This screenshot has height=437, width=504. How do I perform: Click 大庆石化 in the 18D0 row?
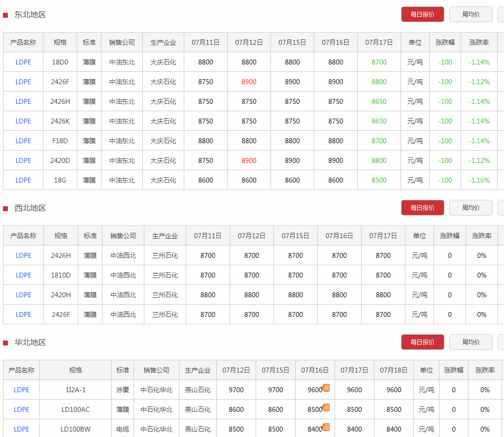[x=163, y=62]
